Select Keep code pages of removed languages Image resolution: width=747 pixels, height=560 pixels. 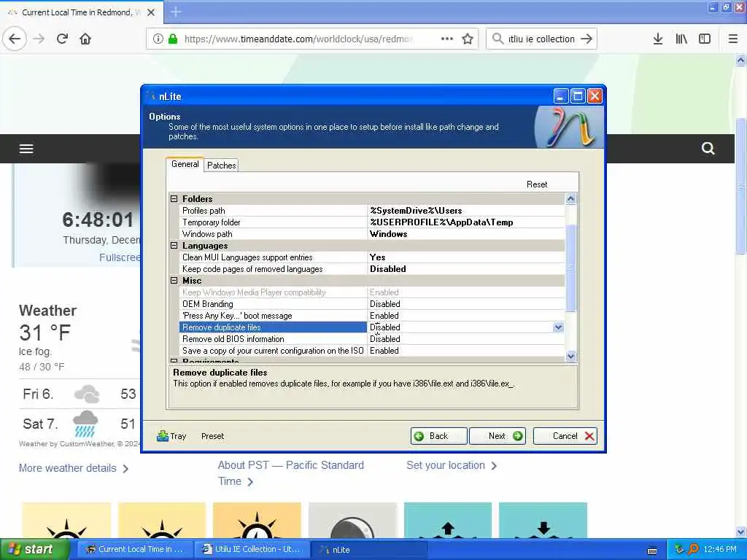click(x=371, y=268)
